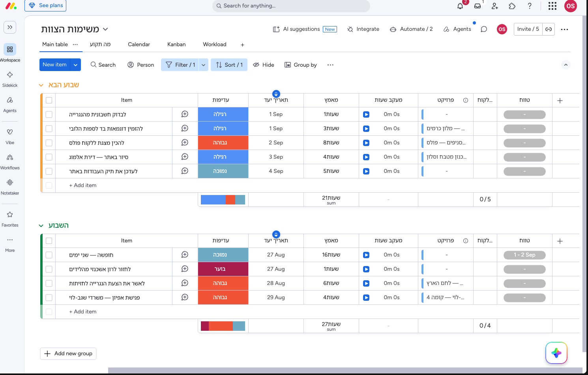Switch to the Kanban view tab
The image size is (588, 375).
tap(176, 44)
